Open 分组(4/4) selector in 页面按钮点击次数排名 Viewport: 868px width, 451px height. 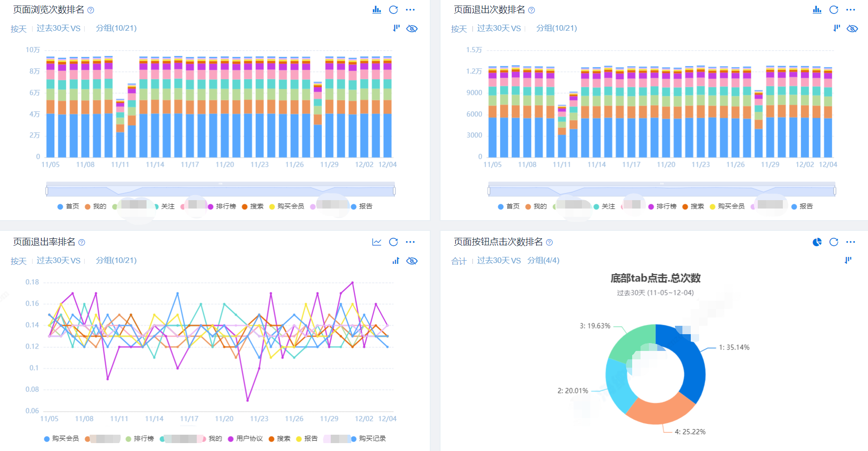(x=543, y=261)
